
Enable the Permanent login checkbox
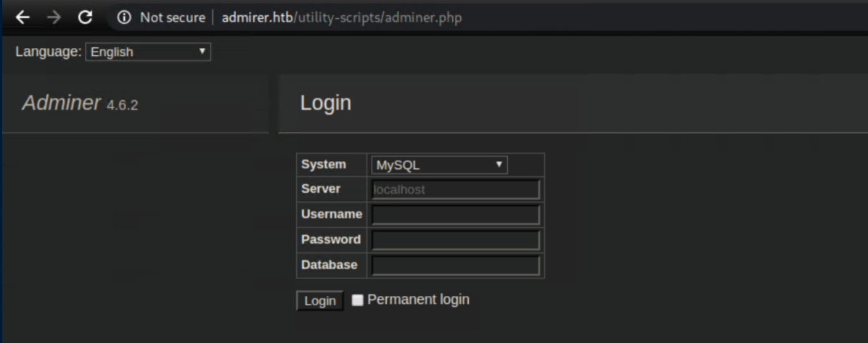(357, 300)
